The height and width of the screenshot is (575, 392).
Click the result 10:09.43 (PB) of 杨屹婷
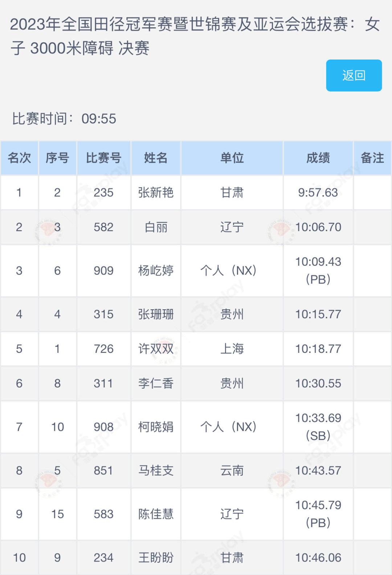click(318, 270)
